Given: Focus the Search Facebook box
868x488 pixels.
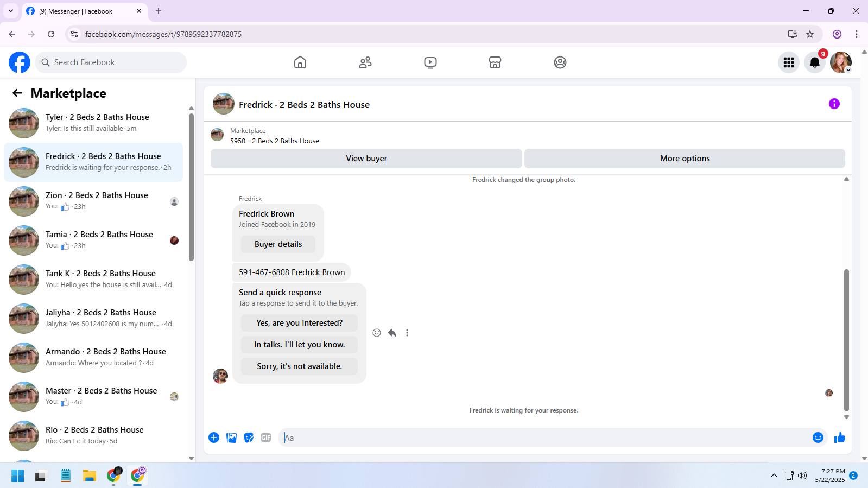Looking at the screenshot, I should [111, 62].
